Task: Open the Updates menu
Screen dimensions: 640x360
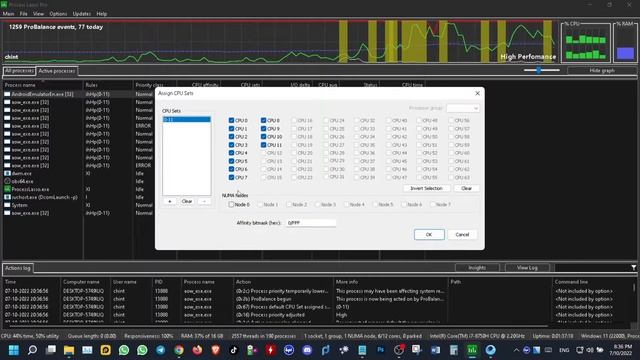Action: click(x=82, y=13)
